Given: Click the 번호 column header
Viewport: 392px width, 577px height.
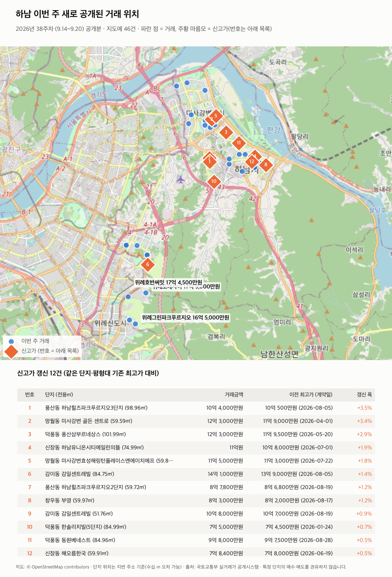Looking at the screenshot, I should click(x=30, y=395).
